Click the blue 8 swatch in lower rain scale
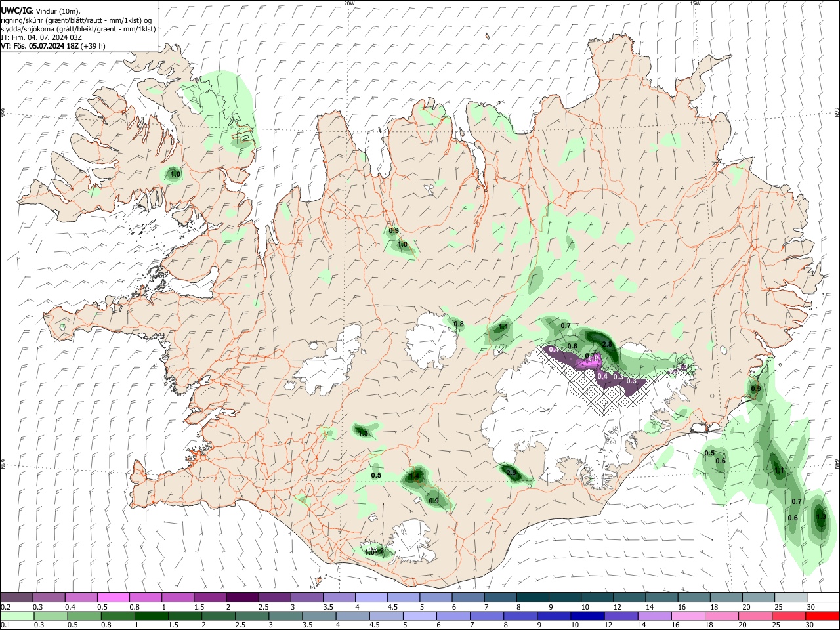 coord(520,616)
